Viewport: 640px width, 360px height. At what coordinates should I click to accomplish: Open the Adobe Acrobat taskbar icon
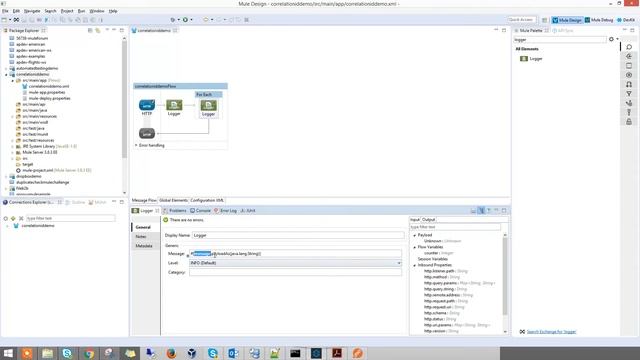click(337, 353)
